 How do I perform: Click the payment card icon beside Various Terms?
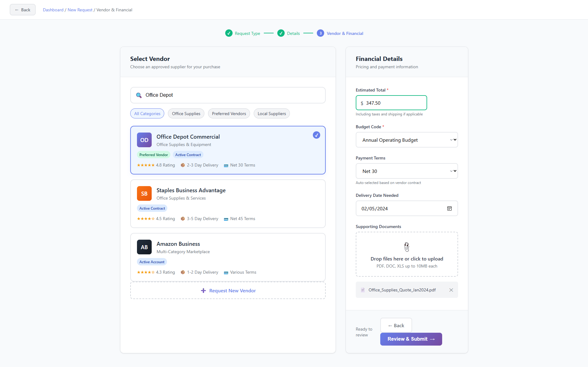click(226, 272)
